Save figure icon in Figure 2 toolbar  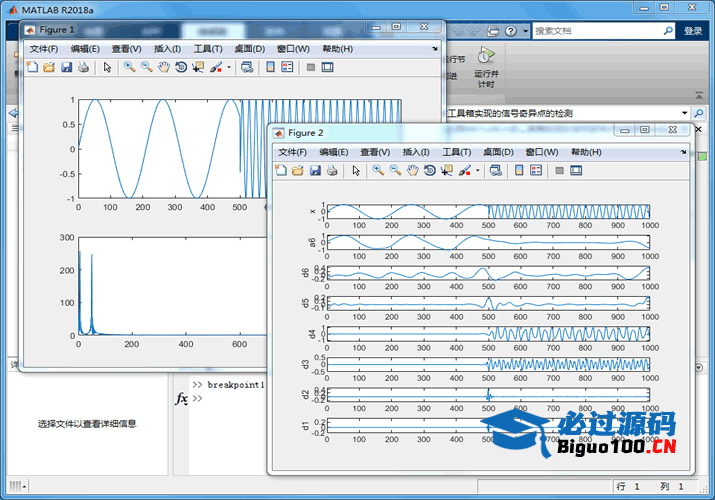(x=315, y=170)
